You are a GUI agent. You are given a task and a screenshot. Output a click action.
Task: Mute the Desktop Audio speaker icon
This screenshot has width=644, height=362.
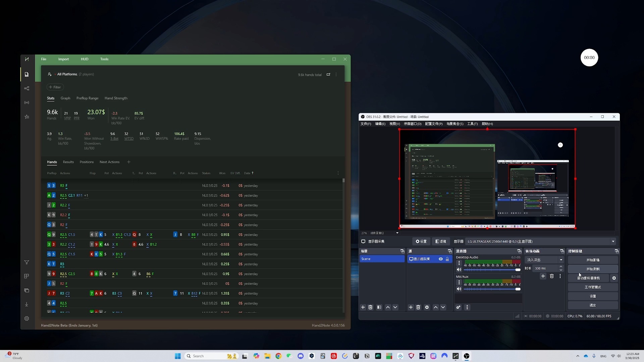[459, 269]
